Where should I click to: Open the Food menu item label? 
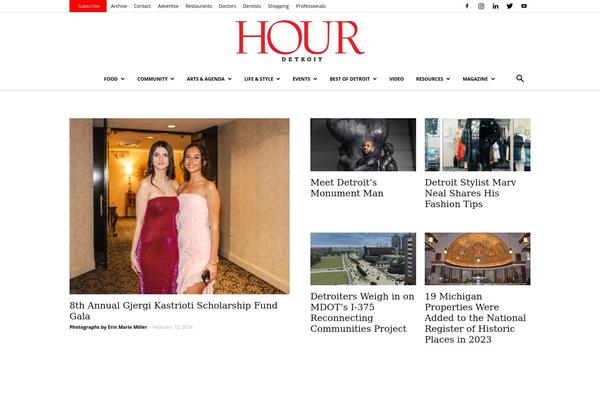[111, 79]
